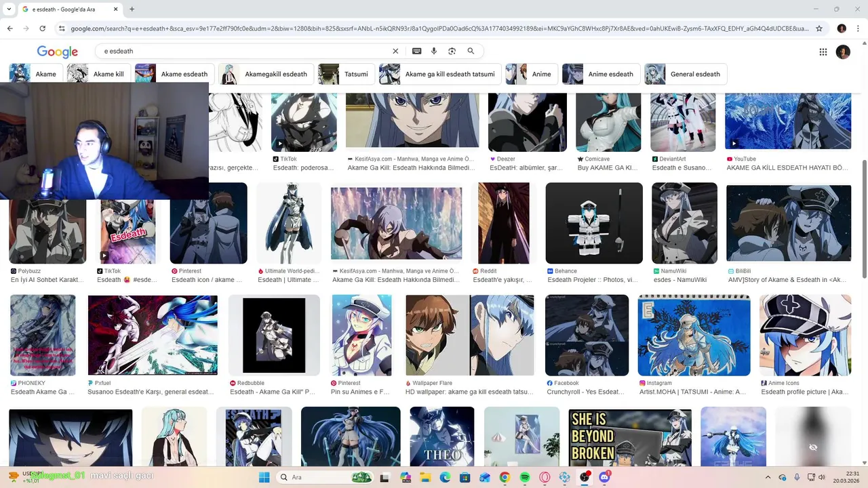
Task: Open Opera browser from the taskbar
Action: pyautogui.click(x=545, y=477)
